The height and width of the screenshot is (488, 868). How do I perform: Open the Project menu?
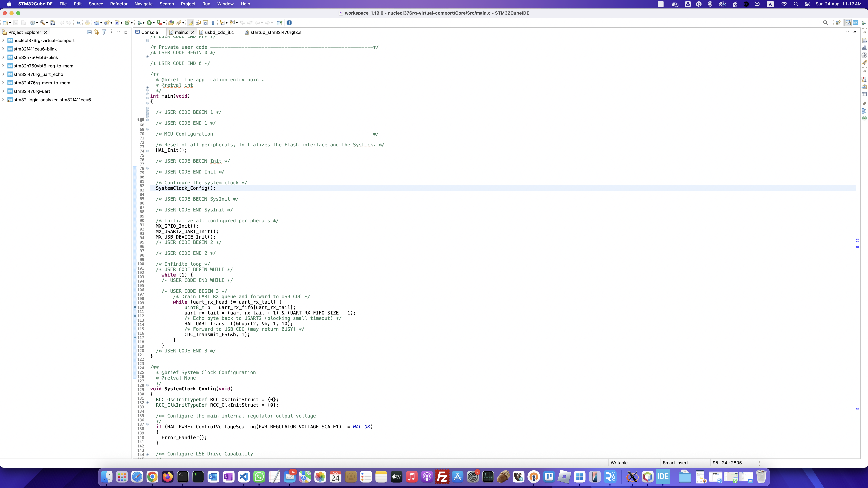pyautogui.click(x=188, y=4)
